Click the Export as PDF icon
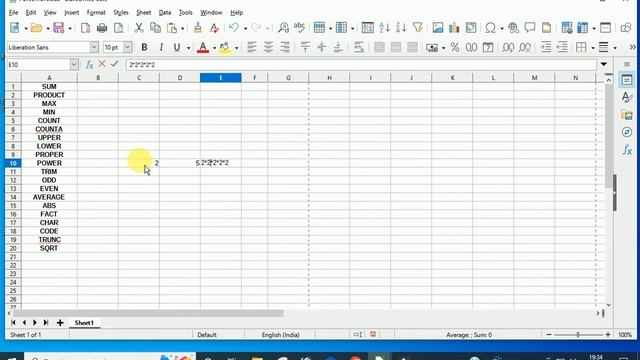 (x=85, y=28)
